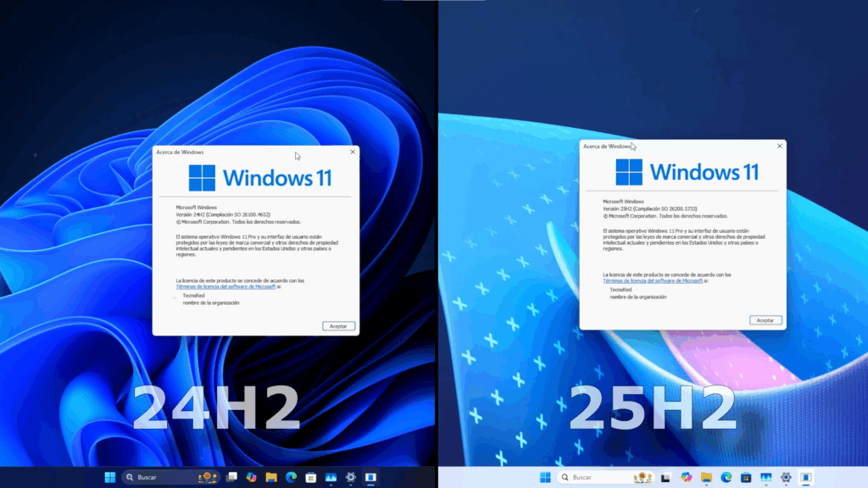Launch Copilot from the 24H2 taskbar
Image resolution: width=868 pixels, height=488 pixels.
251,477
